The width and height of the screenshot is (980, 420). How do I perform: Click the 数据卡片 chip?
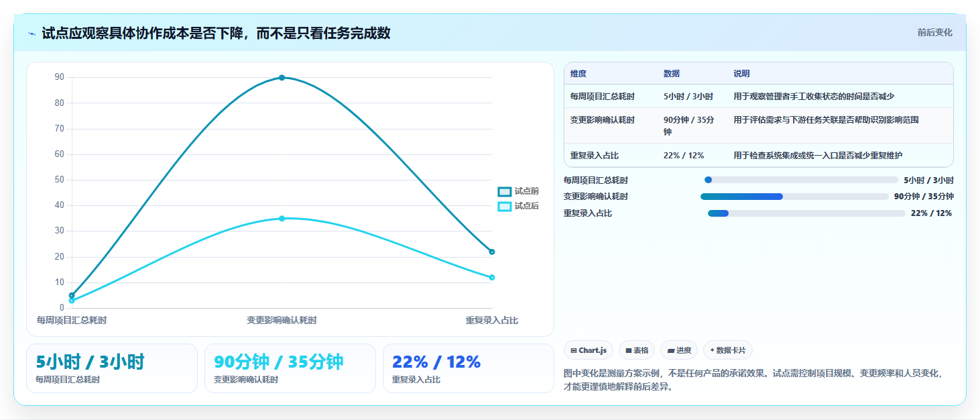727,350
